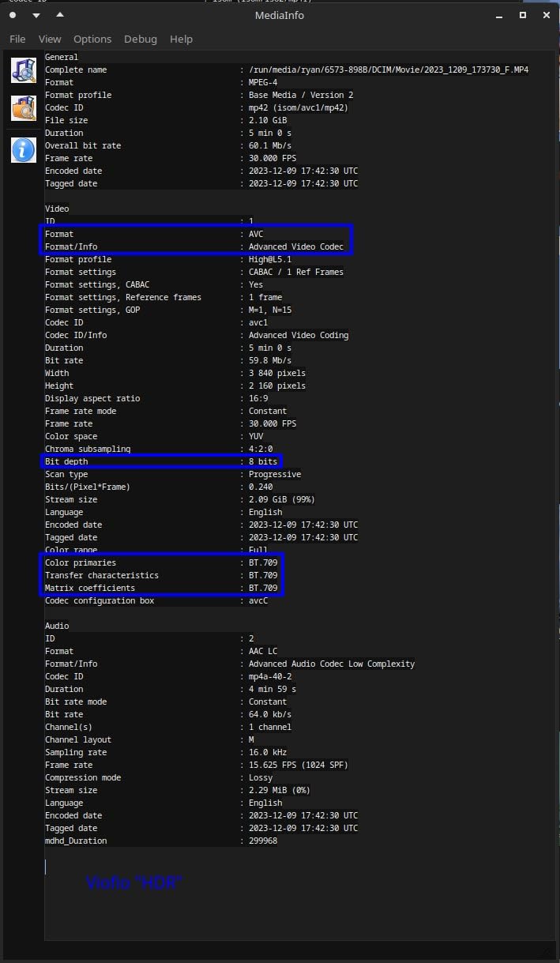This screenshot has width=560, height=963.
Task: Open the Options menu
Action: pyautogui.click(x=92, y=39)
